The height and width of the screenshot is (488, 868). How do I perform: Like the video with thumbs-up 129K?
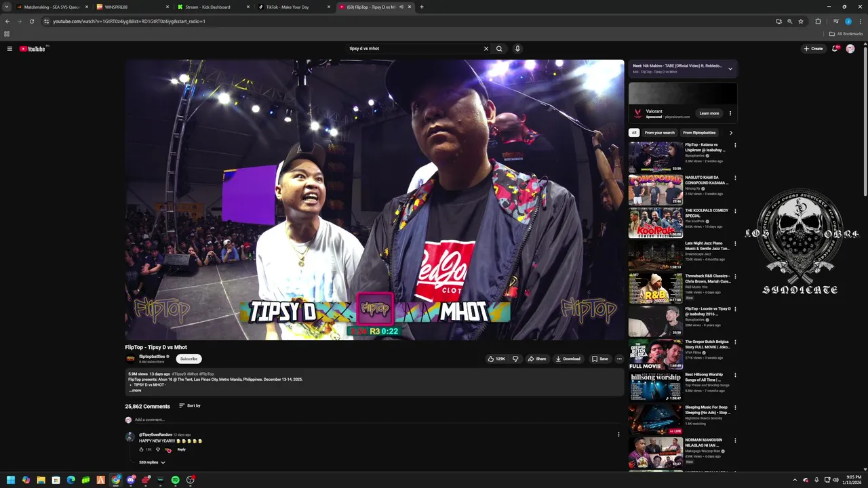pyautogui.click(x=497, y=359)
